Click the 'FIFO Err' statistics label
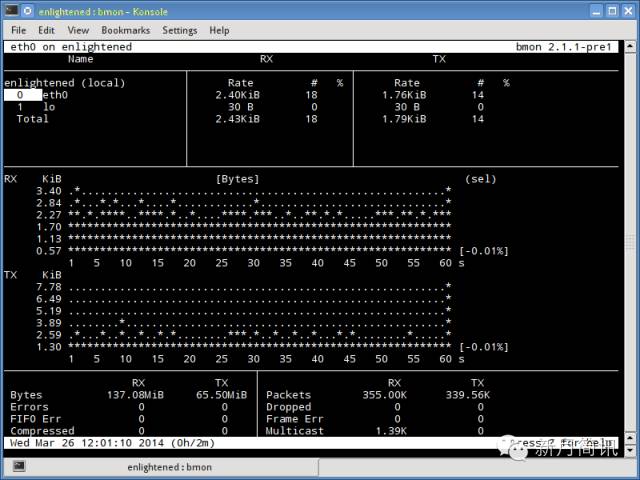Viewport: 640px width, 480px height. 36,419
